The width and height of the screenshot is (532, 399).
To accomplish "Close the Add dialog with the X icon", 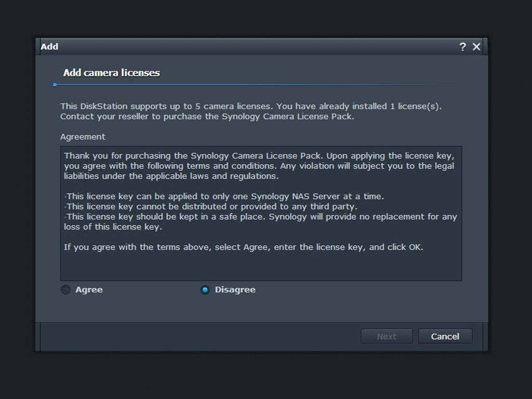I will click(x=476, y=47).
